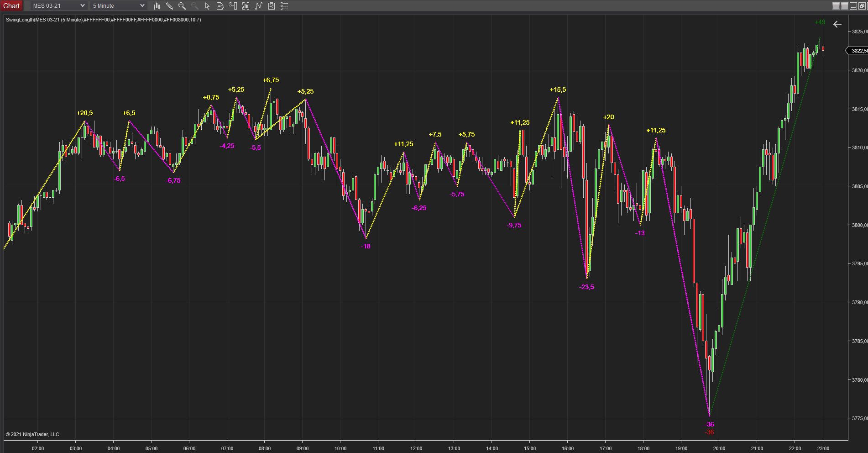
Task: Click the -6,75 swing label
Action: coord(173,180)
